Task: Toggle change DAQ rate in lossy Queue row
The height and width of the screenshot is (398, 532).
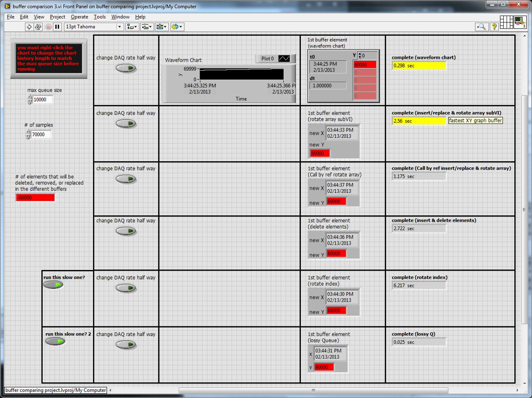Action: (x=126, y=345)
